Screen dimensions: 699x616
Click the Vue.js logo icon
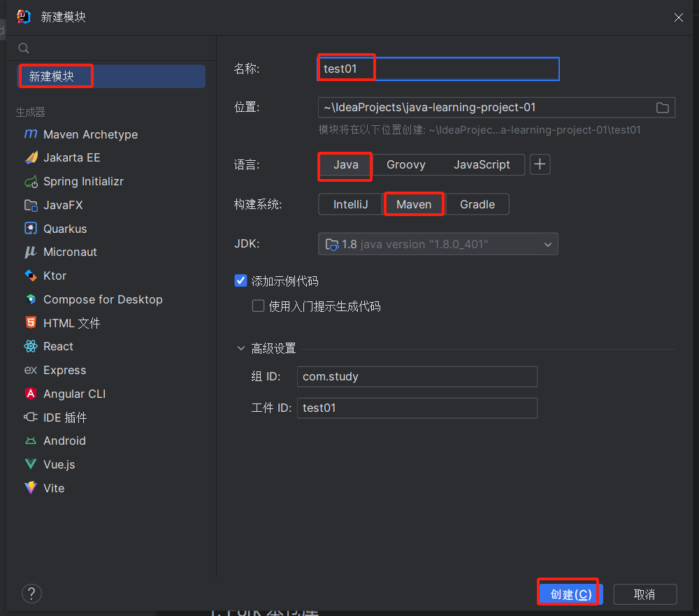click(31, 464)
